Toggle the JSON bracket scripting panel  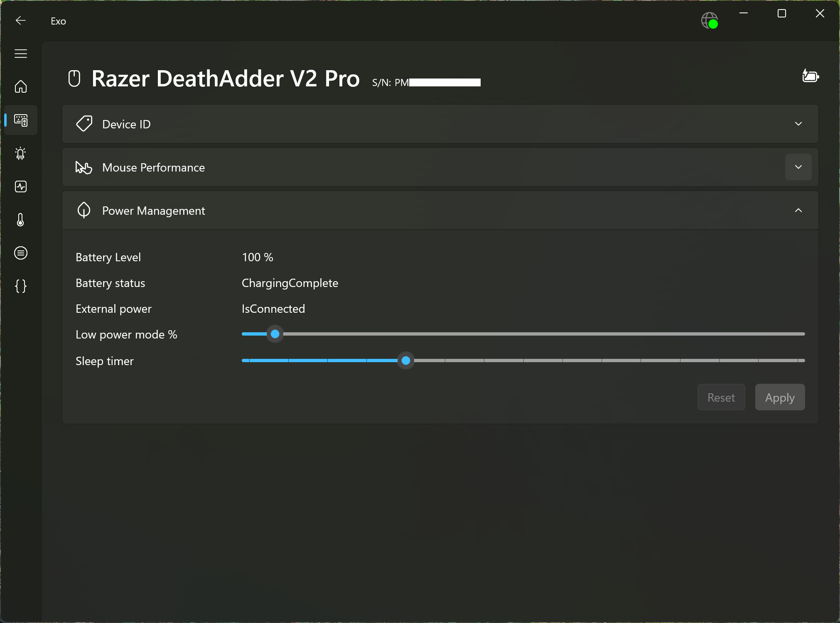pos(20,286)
